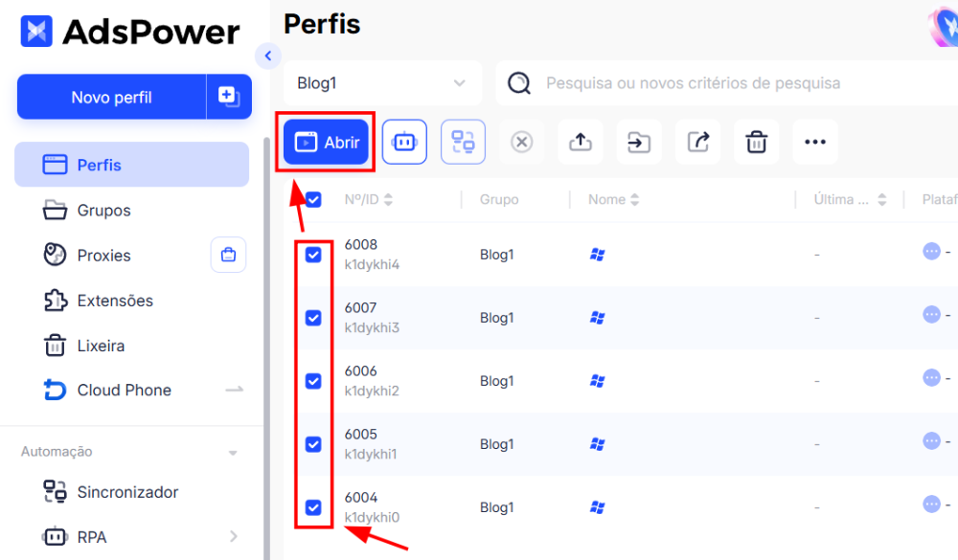Open the RPA sidebar item

click(x=131, y=537)
